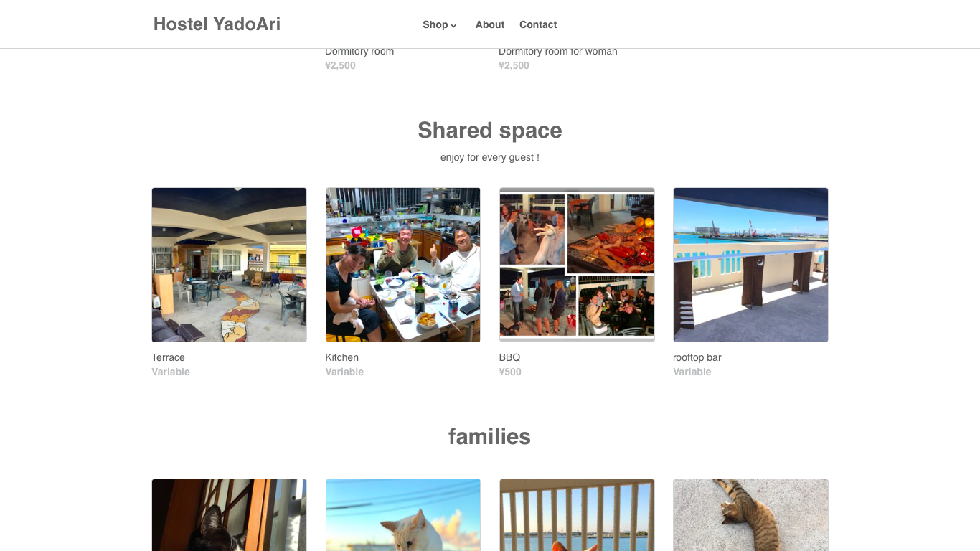The height and width of the screenshot is (551, 980).
Task: Select Dormitory room for woman link
Action: click(558, 51)
